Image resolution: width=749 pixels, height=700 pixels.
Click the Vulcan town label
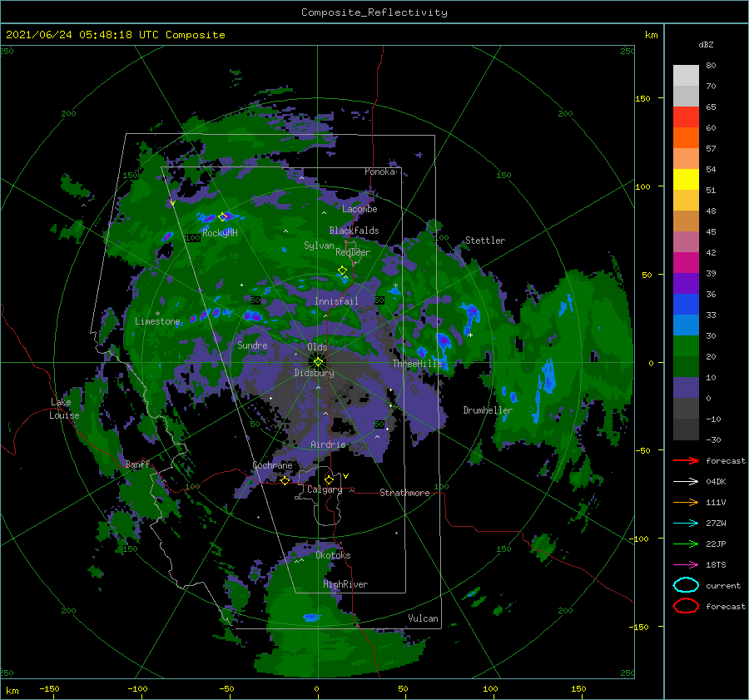pos(423,618)
